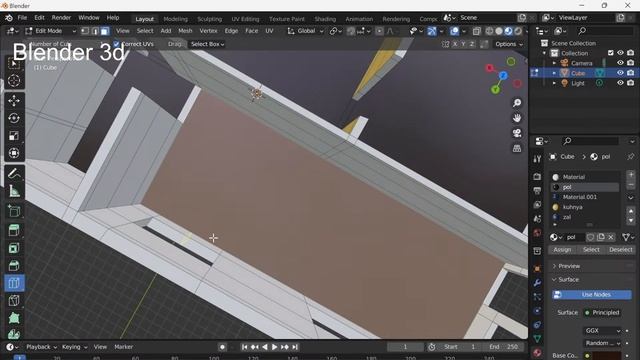Select the Bevel tool
This screenshot has width=640, height=360.
[x=14, y=266]
